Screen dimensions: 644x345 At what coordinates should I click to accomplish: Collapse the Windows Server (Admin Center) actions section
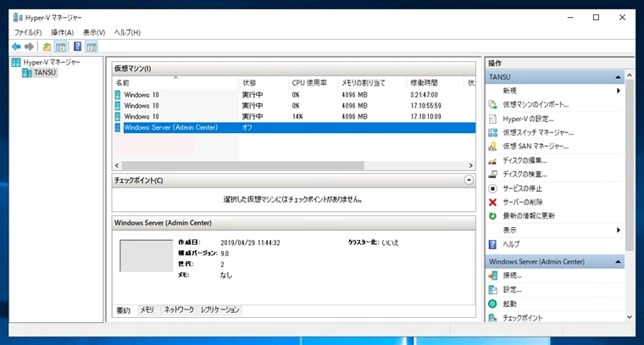618,262
